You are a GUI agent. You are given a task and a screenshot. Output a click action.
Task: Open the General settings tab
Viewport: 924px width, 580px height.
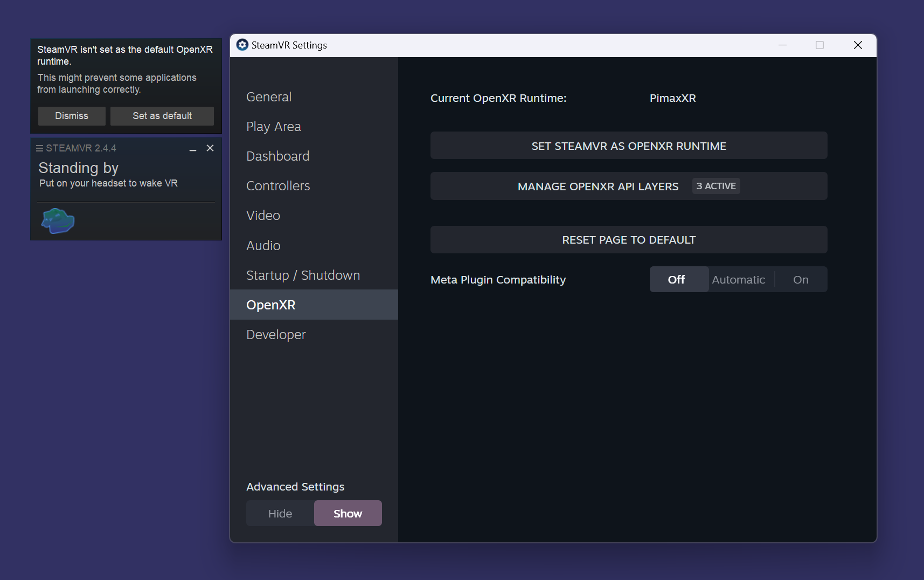pos(314,97)
